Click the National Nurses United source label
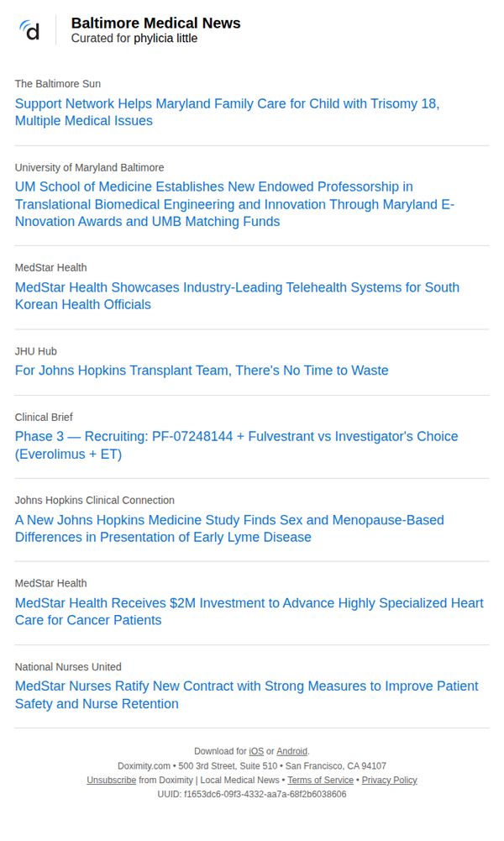 click(68, 667)
